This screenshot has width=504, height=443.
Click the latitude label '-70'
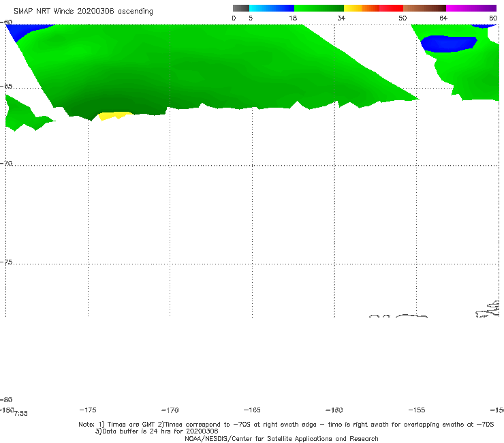coord(6,164)
